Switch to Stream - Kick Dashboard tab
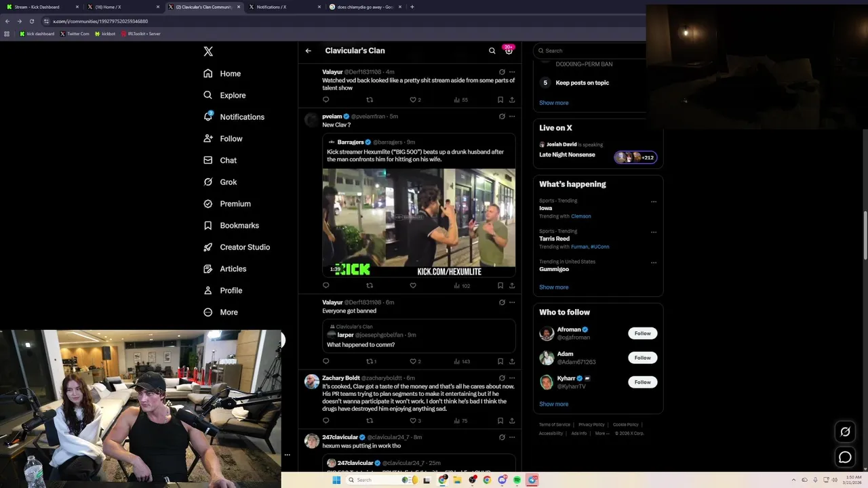This screenshot has height=488, width=868. point(42,7)
